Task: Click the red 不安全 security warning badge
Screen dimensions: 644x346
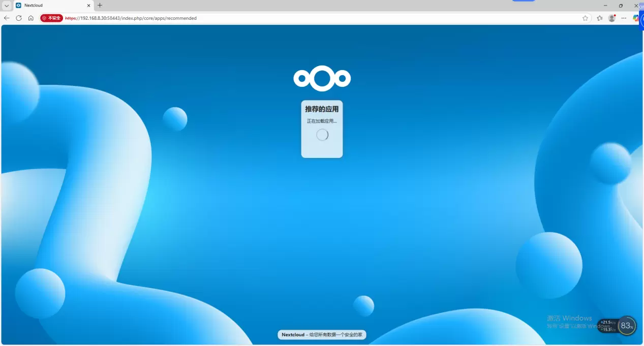Action: pyautogui.click(x=51, y=18)
